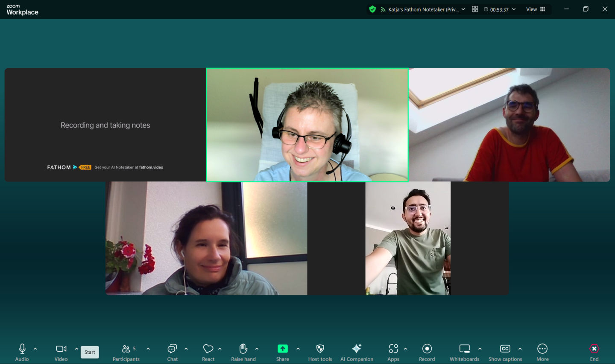The width and height of the screenshot is (615, 364).
Task: Launch AI Companion sparkle icon
Action: 357,349
